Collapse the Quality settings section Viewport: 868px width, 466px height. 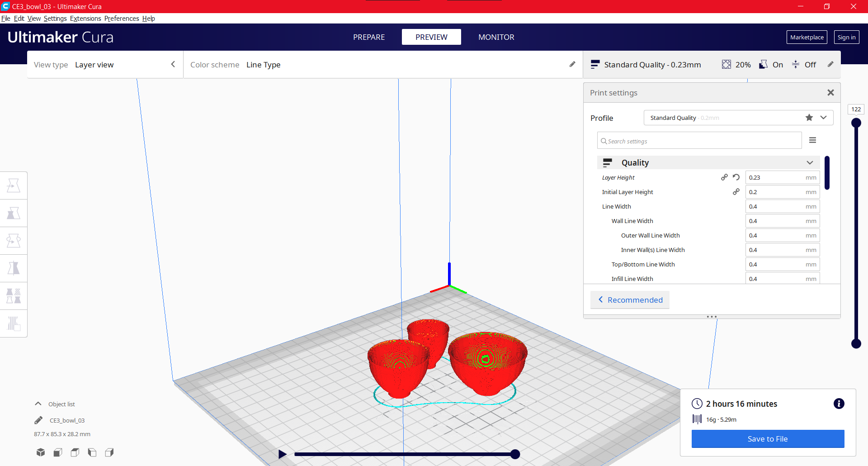tap(809, 162)
